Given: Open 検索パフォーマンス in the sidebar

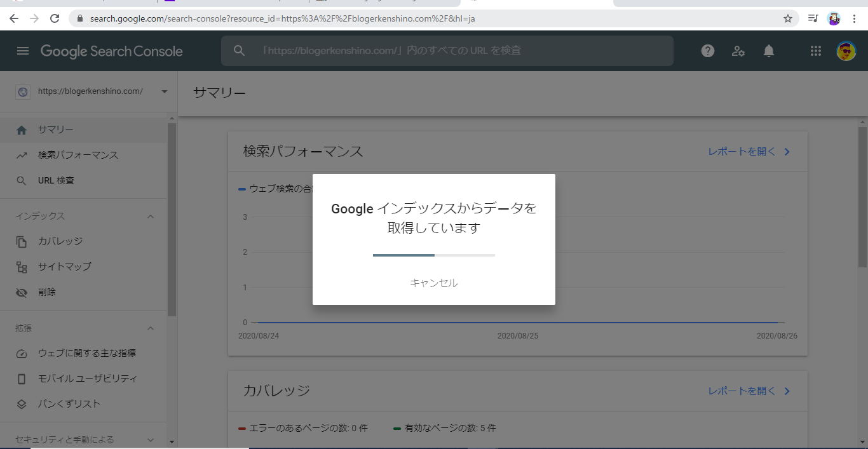Looking at the screenshot, I should (x=84, y=156).
